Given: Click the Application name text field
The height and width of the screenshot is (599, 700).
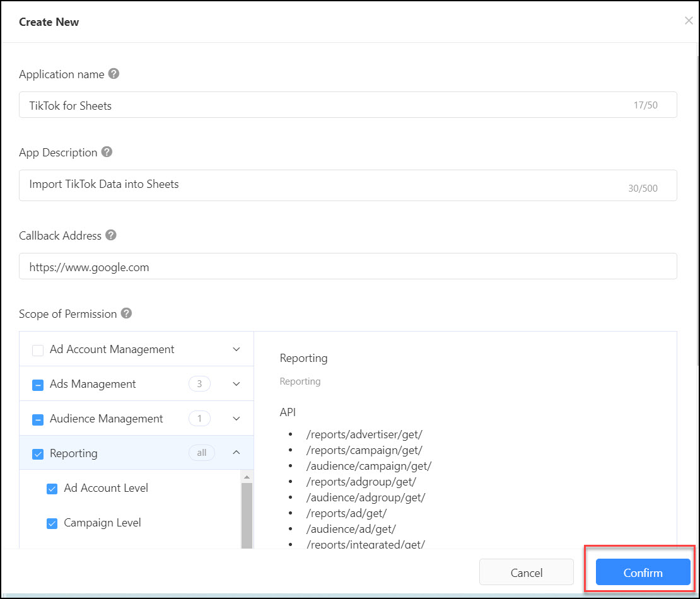Looking at the screenshot, I should (328, 105).
